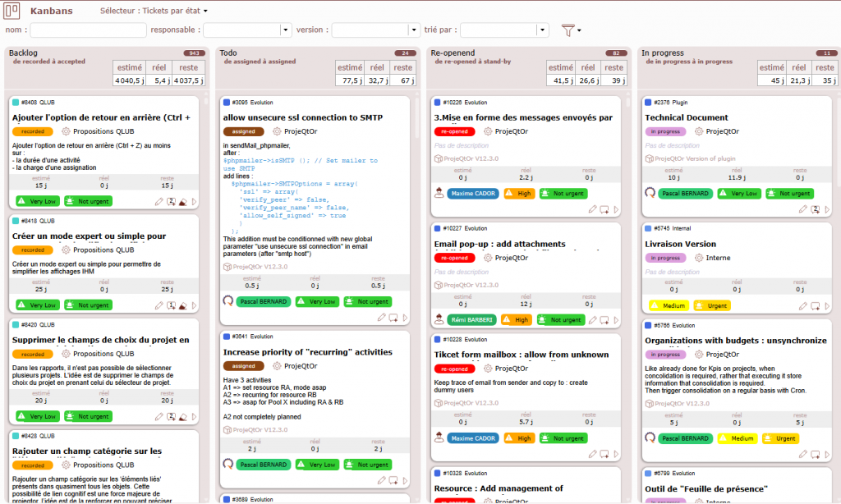Click the eraser icon on ticket #8418

183,305
